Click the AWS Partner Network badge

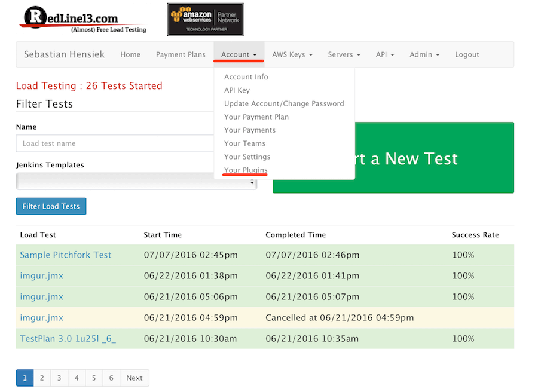[205, 19]
